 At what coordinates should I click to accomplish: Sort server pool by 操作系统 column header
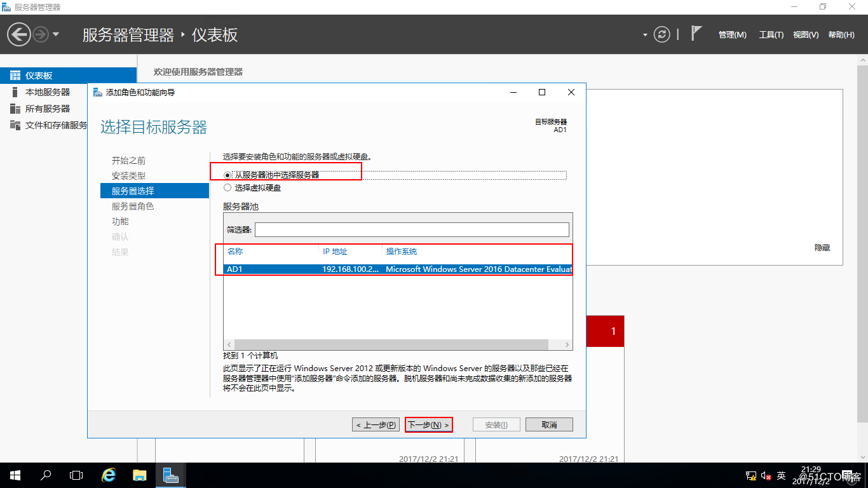click(402, 252)
